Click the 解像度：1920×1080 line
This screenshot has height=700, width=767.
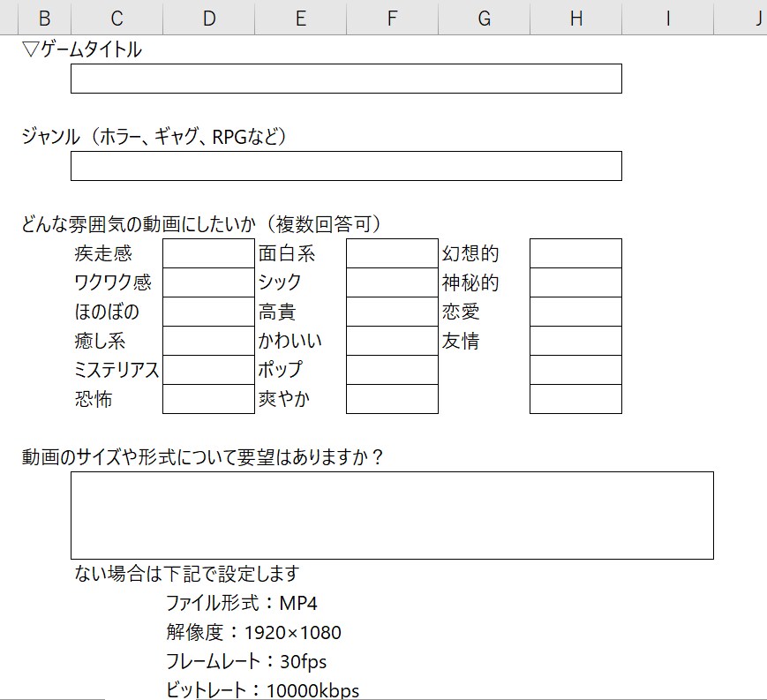click(x=253, y=632)
